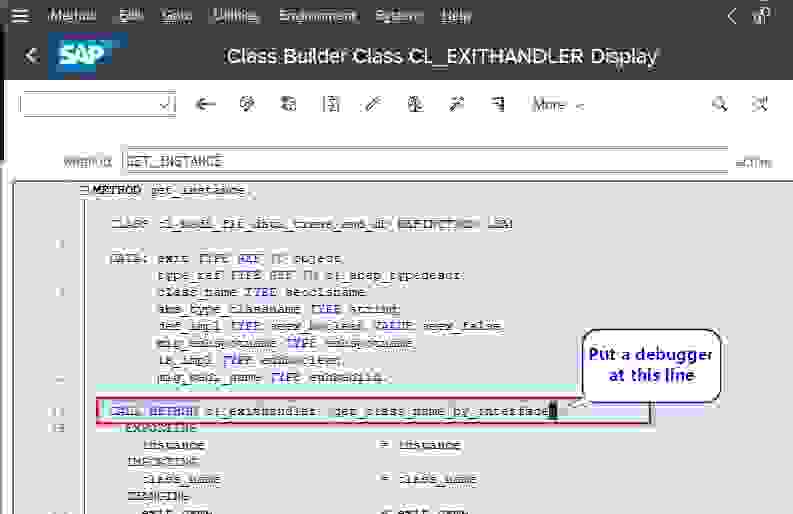The image size is (793, 514).
Task: Click the back chevron beside the SAP logo
Action: click(x=31, y=55)
